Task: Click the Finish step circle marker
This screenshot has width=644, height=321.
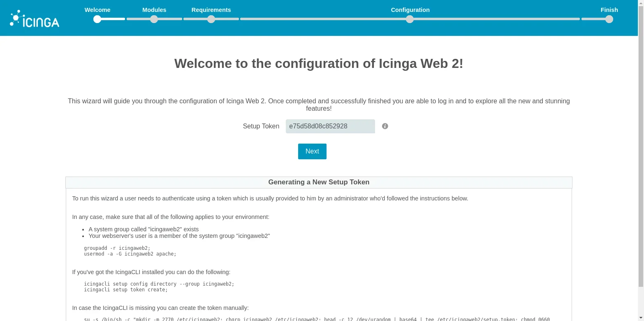Action: (609, 19)
